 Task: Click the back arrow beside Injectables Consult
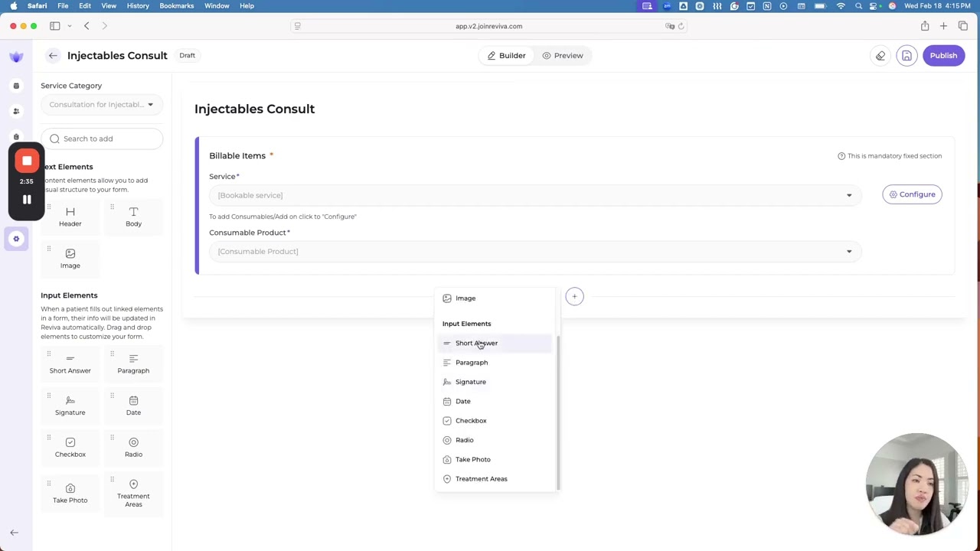[53, 55]
